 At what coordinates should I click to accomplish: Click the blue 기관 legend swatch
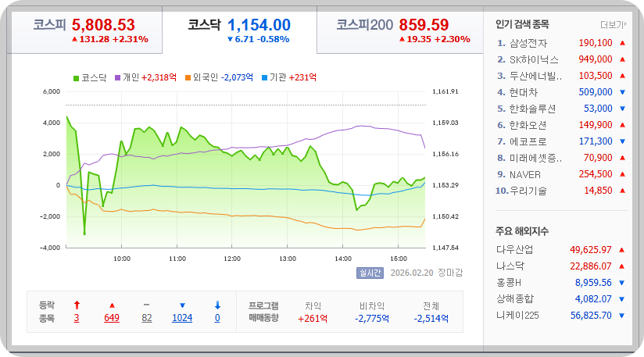[264, 77]
